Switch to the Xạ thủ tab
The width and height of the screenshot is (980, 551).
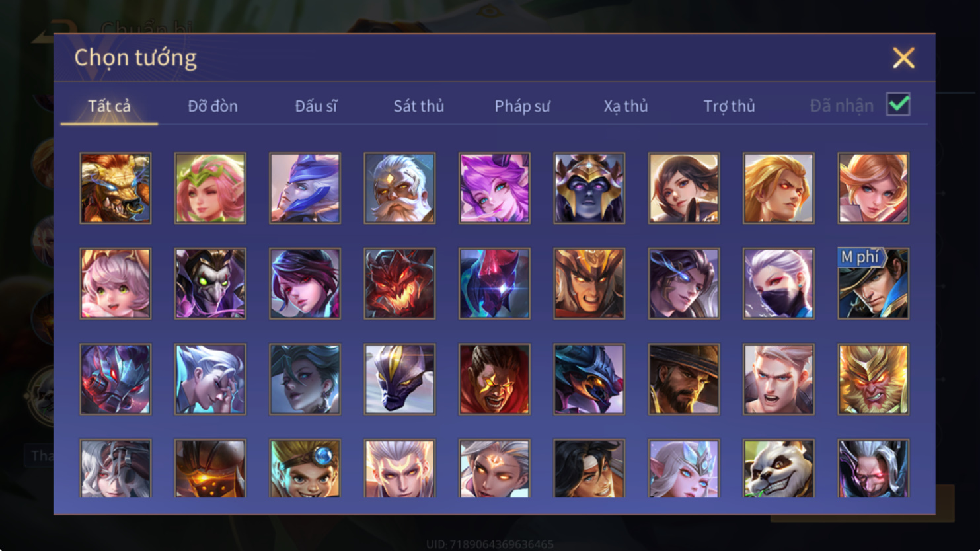[x=626, y=106]
